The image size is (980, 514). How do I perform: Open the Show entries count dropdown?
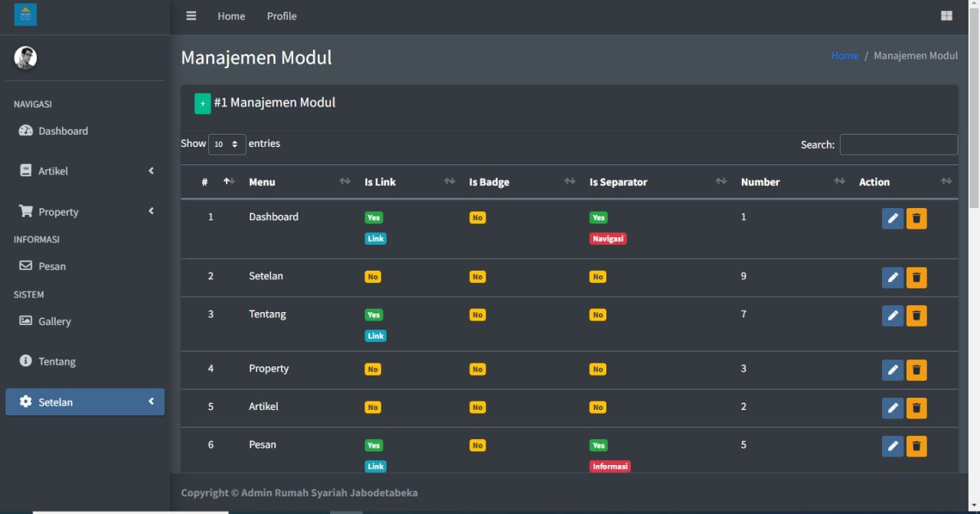[x=227, y=145]
